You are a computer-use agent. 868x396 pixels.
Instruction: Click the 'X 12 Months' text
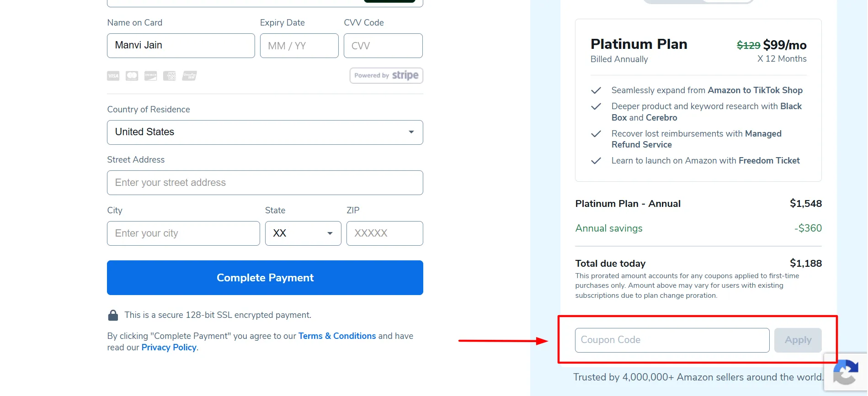tap(782, 59)
